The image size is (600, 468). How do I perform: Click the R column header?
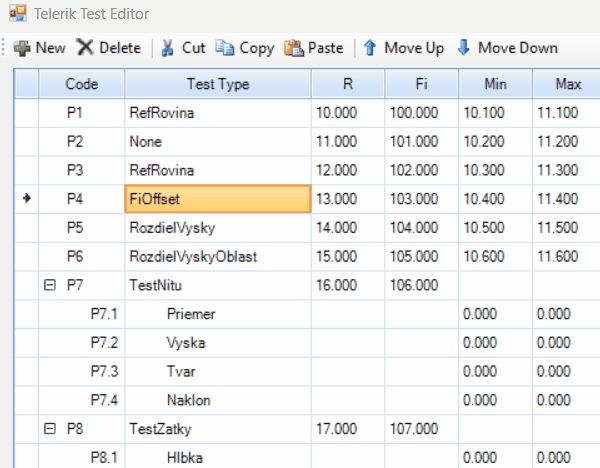click(347, 84)
